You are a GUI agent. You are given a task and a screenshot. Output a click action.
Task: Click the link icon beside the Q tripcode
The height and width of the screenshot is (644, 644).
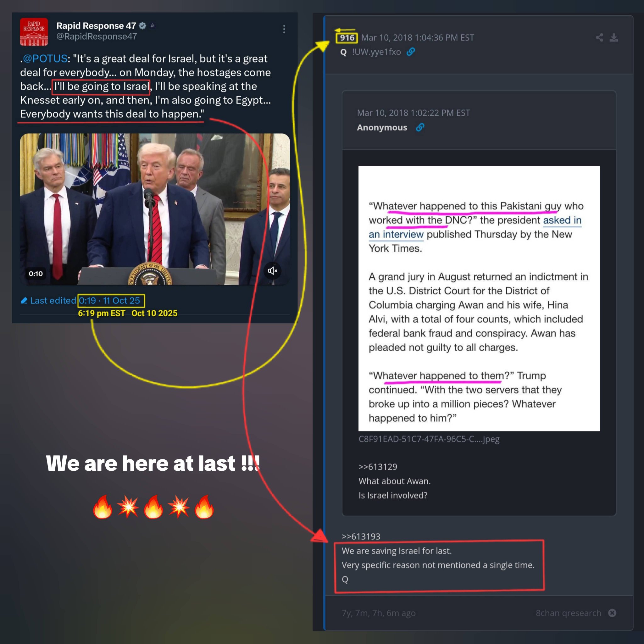coord(411,52)
